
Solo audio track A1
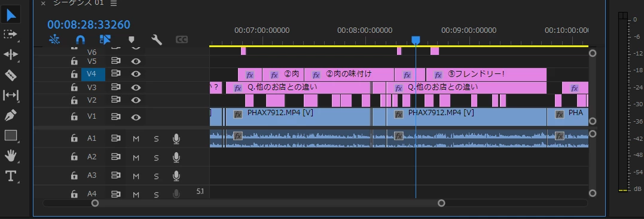coord(156,139)
